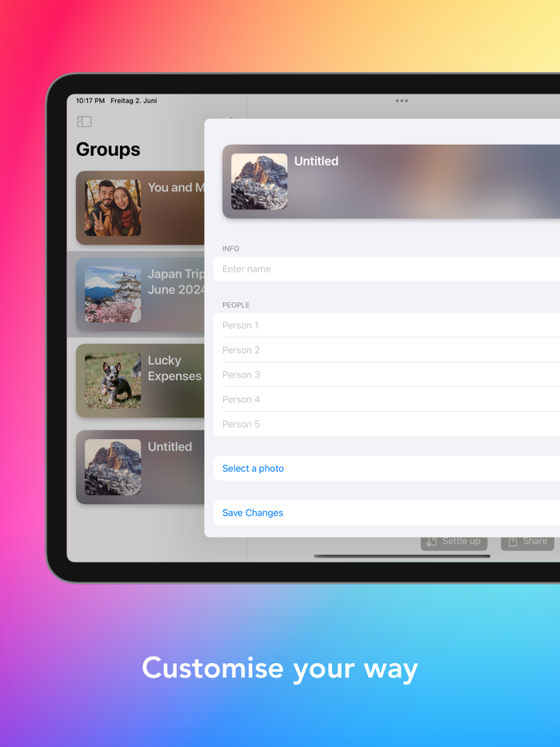This screenshot has width=560, height=747.
Task: Focus the Person 4 field
Action: pos(386,399)
